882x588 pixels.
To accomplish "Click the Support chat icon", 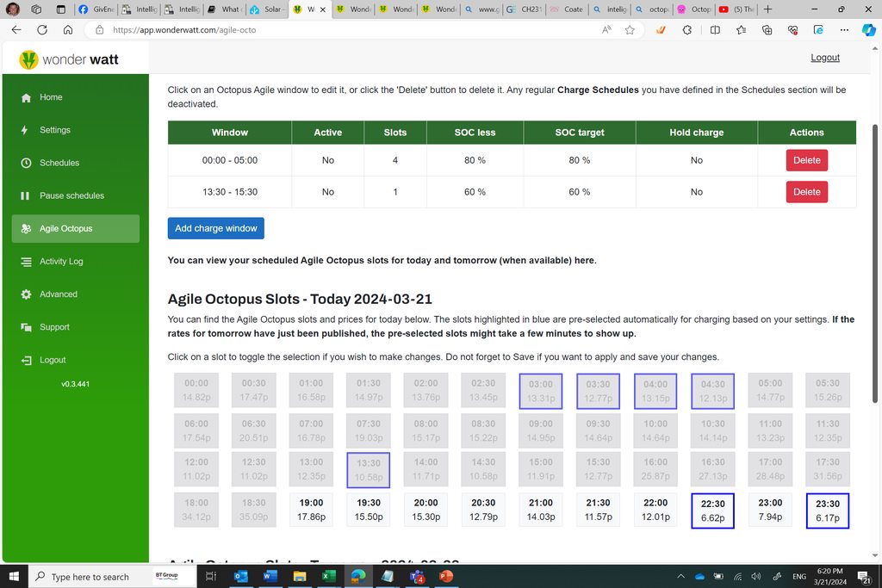I will pyautogui.click(x=26, y=327).
